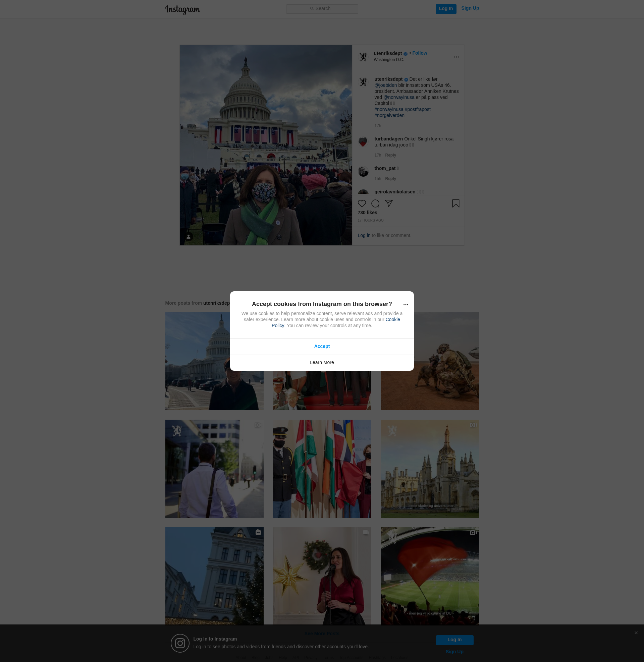The image size is (644, 662).
Task: Click Instagram camera icon in bottom banner
Action: point(180,643)
